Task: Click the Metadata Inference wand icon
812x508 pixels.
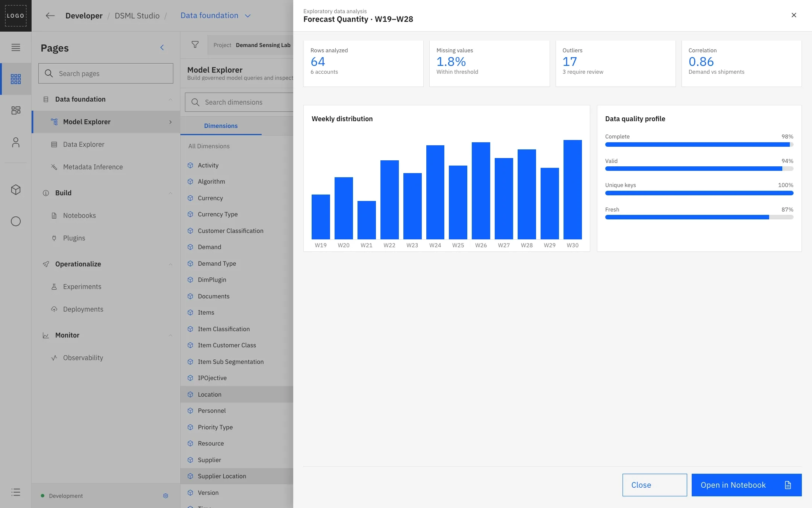Action: [x=54, y=167]
